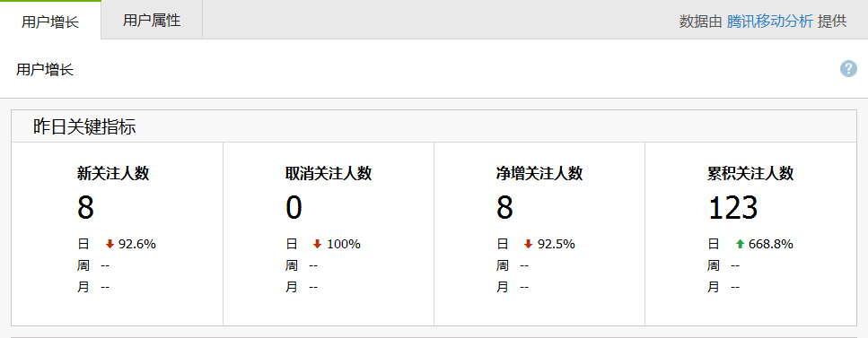Click green up arrow beside 668.8%
Screen dimensions: 868x338
(x=740, y=244)
